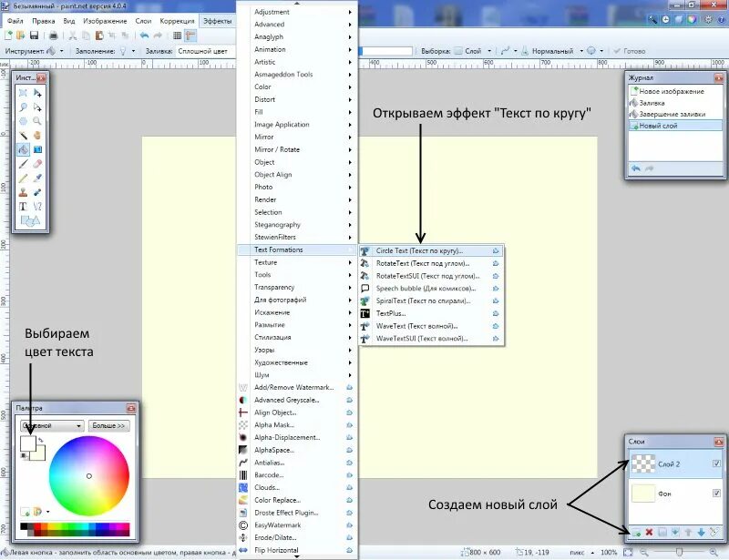This screenshot has width=729, height=560.
Task: Open the Заполнение fill mode dropdown
Action: pos(127,51)
